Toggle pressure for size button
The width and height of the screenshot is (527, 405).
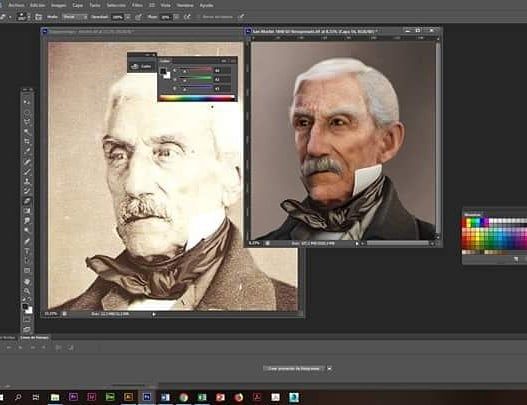click(241, 17)
